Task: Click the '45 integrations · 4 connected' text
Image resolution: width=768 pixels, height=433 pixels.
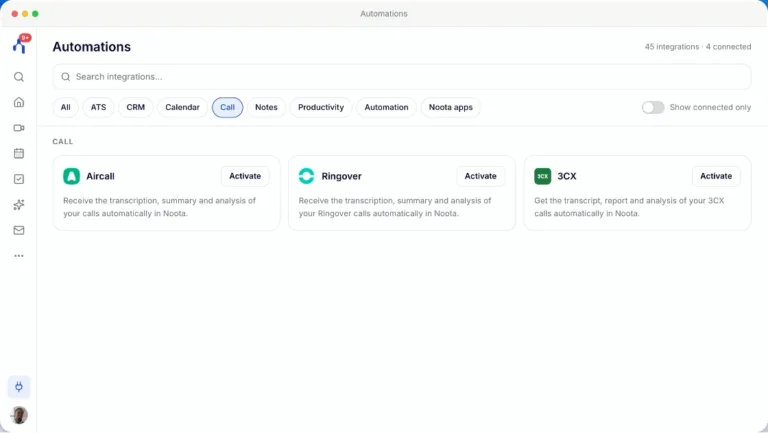Action: (697, 47)
